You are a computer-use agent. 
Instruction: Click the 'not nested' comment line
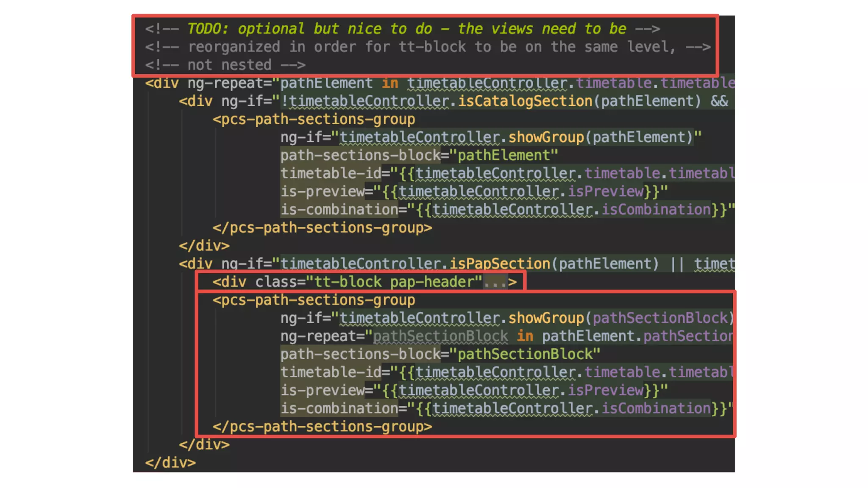pos(225,65)
